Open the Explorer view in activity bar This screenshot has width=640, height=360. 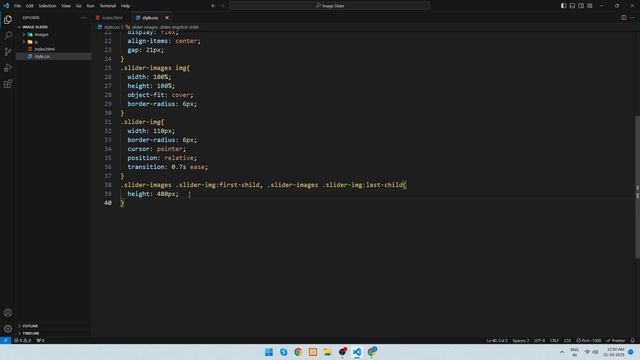(8, 20)
